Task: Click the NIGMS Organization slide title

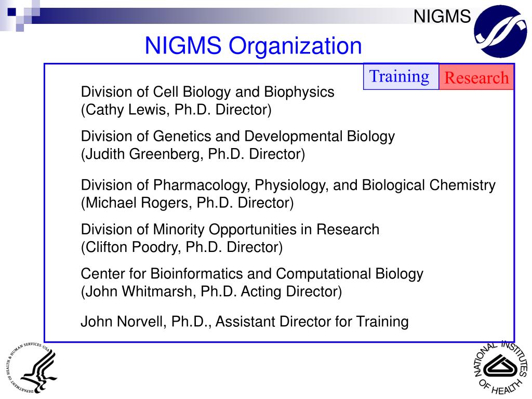Action: [x=253, y=46]
